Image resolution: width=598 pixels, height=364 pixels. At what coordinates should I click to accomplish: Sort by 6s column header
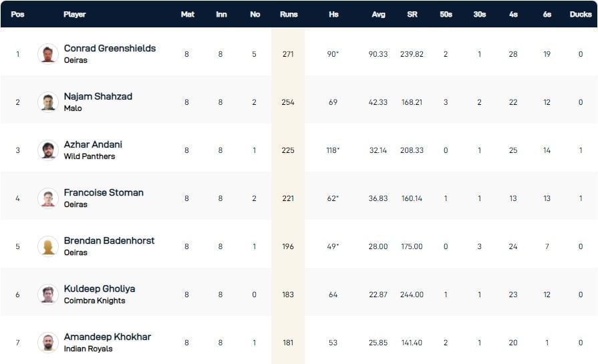547,14
